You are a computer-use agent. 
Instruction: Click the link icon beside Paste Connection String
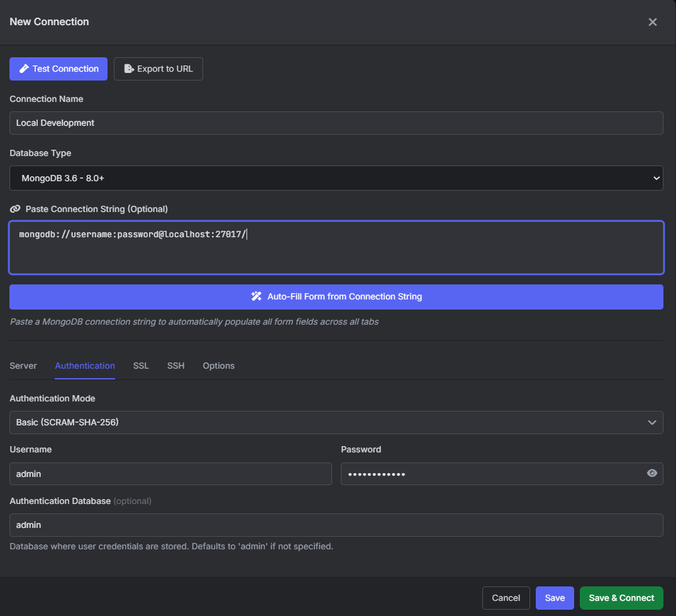(15, 210)
